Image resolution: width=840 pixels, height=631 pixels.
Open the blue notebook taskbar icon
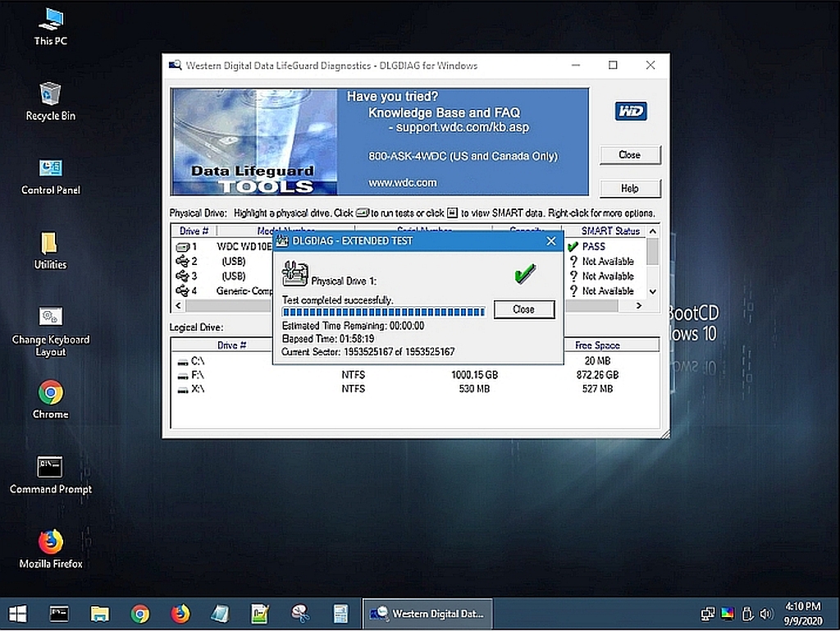220,614
